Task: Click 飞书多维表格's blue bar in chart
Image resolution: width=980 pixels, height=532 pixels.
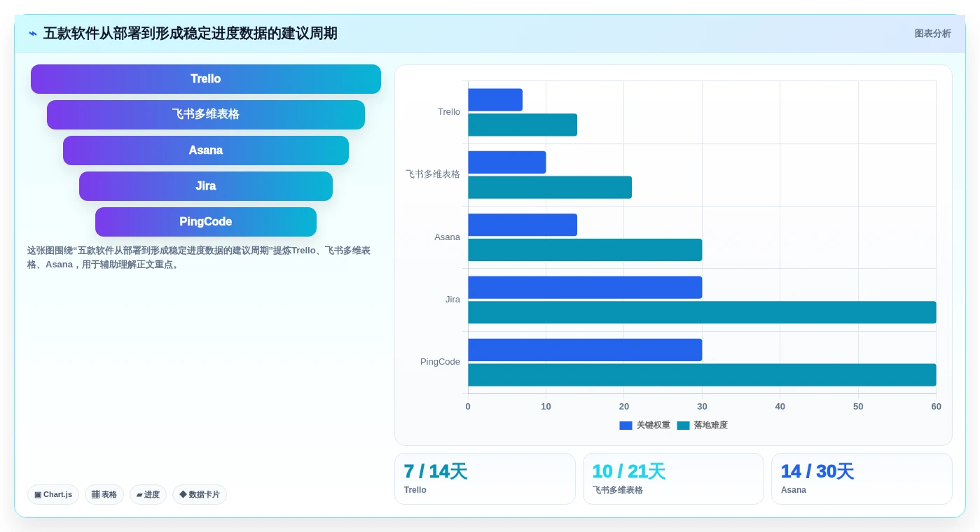Action: click(507, 162)
